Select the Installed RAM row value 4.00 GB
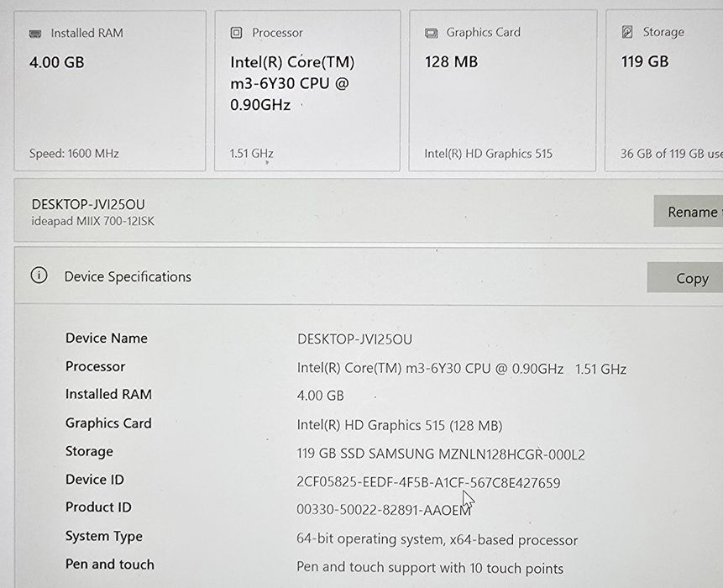723x588 pixels. (321, 396)
